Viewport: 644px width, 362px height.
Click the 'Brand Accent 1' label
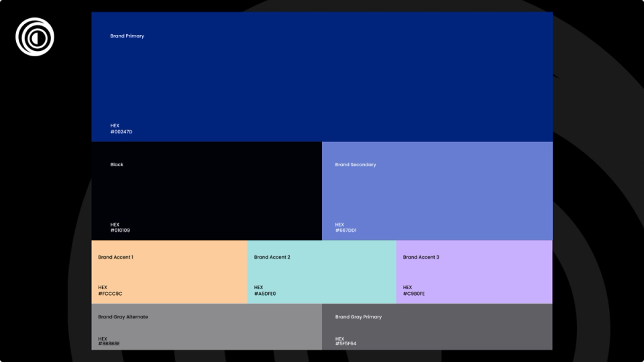[115, 257]
